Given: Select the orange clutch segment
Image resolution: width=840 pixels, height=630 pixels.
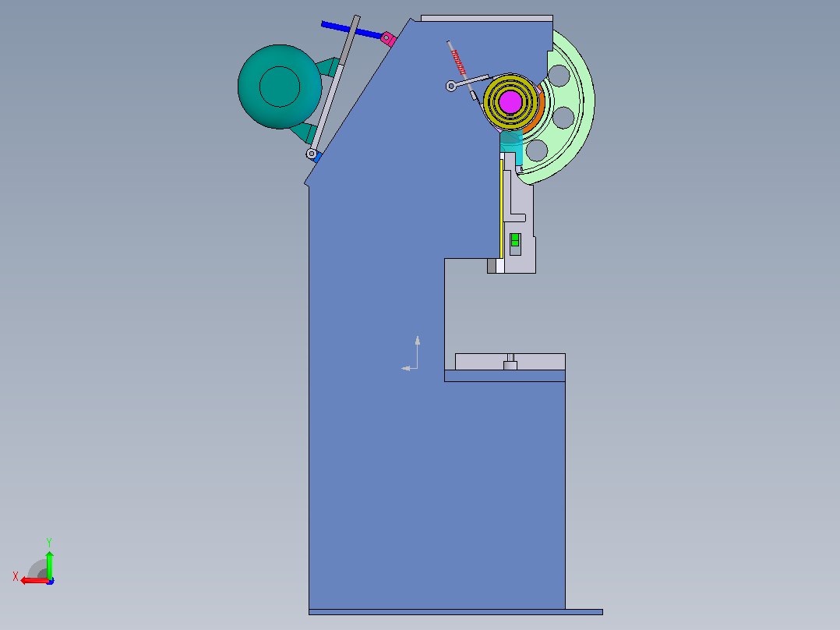Looking at the screenshot, I should coord(537,114).
